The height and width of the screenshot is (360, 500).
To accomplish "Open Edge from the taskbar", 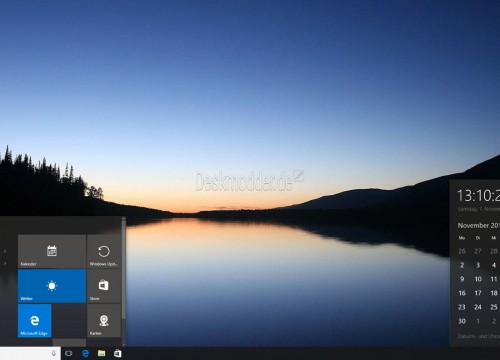I will pos(85,353).
